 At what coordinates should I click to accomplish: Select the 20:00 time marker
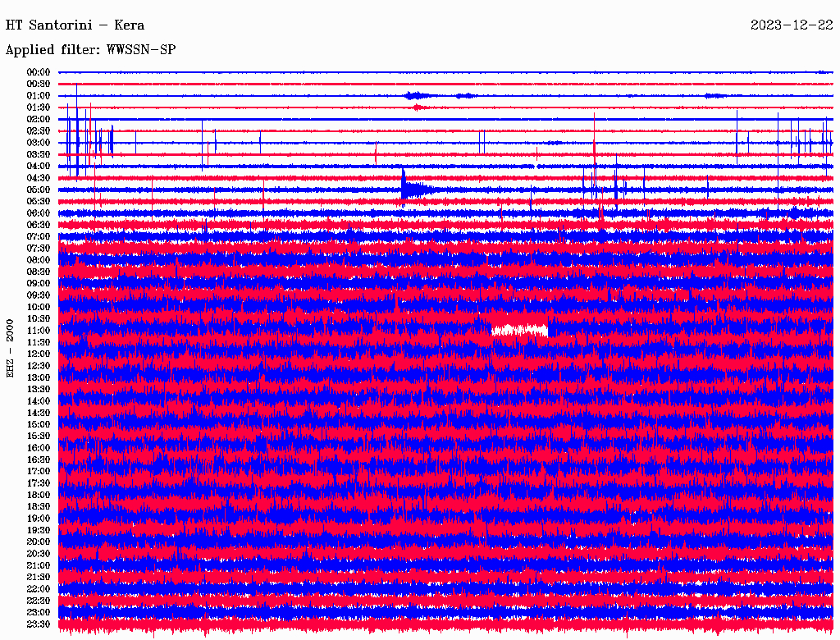pyautogui.click(x=39, y=542)
